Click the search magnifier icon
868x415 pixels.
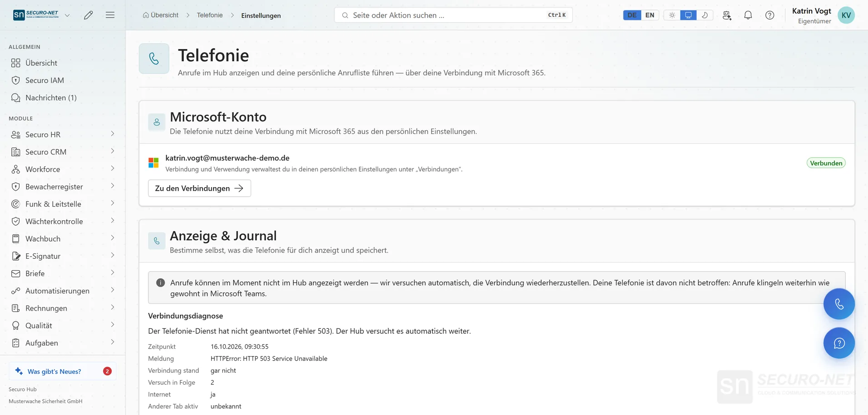345,15
